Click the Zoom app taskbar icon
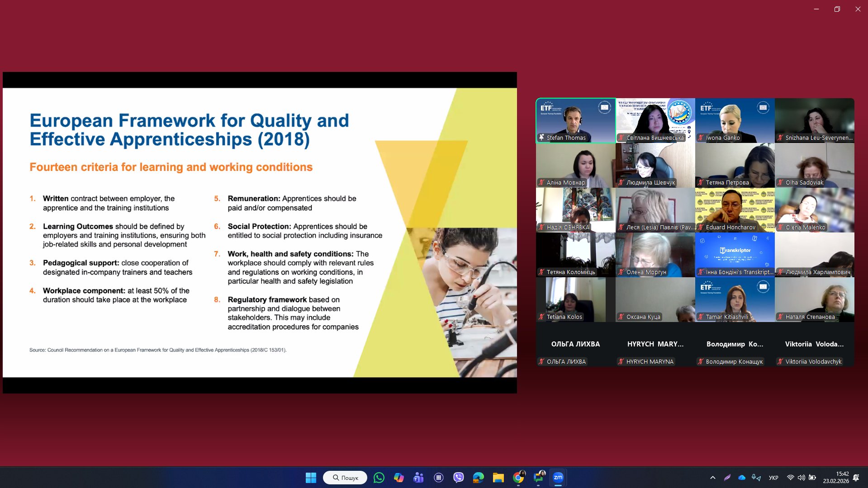Viewport: 868px width, 488px height. (558, 478)
